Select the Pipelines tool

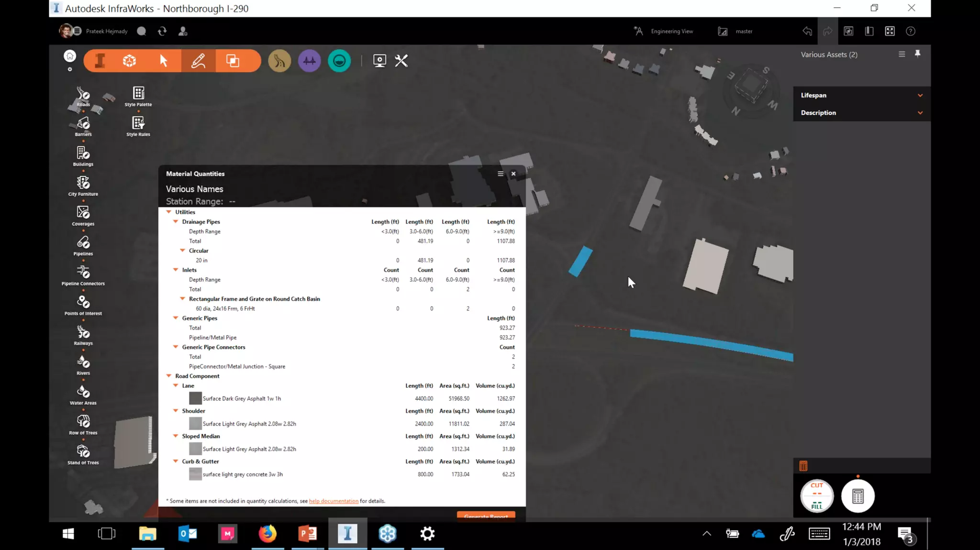pyautogui.click(x=83, y=246)
